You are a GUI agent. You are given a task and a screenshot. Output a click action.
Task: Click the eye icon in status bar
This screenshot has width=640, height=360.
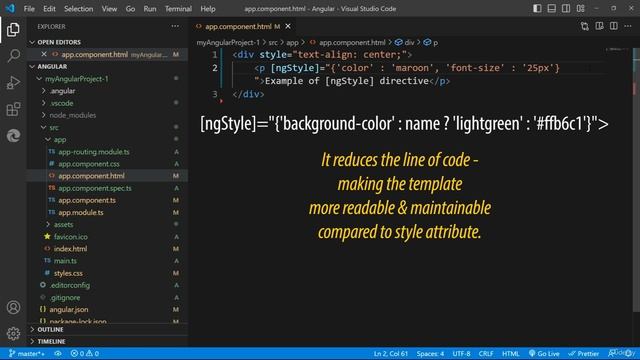point(58,353)
